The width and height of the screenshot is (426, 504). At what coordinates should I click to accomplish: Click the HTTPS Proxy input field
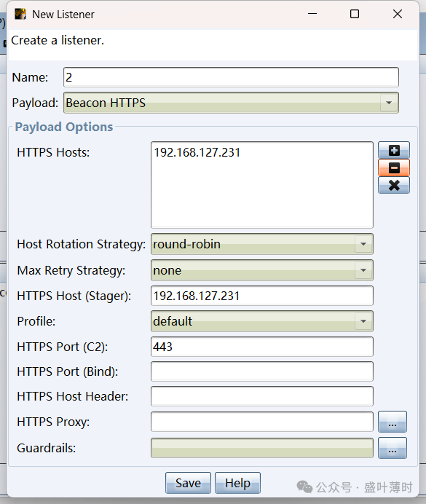point(262,422)
